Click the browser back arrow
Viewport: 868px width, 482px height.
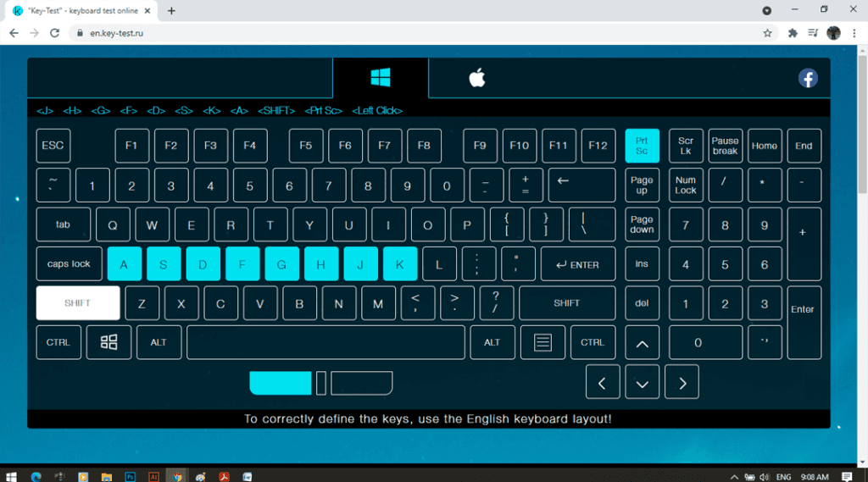click(14, 33)
